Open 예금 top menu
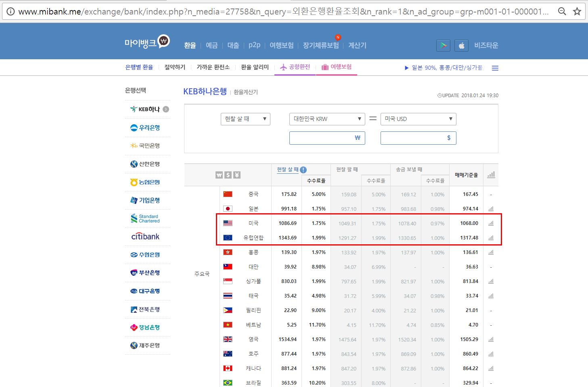Screen dimensions: 588x387 [212, 46]
